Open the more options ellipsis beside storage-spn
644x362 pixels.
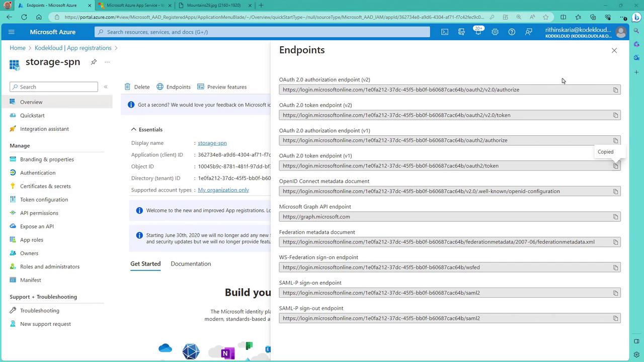point(107,62)
